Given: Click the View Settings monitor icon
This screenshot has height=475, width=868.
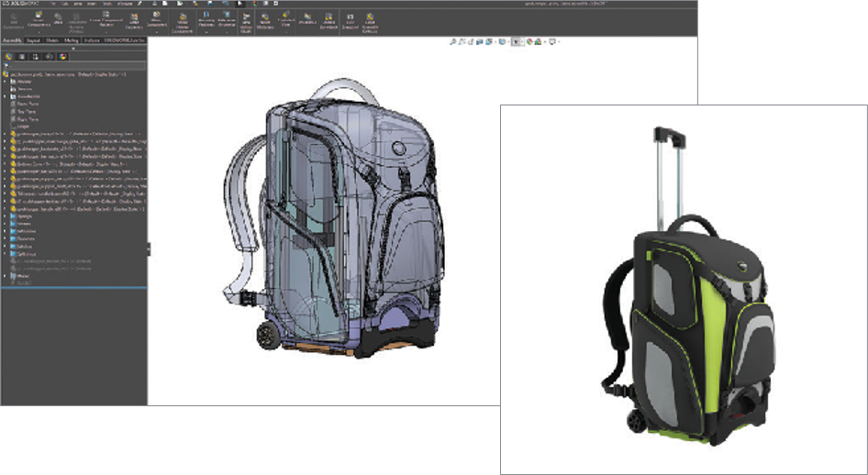Looking at the screenshot, I should 552,41.
